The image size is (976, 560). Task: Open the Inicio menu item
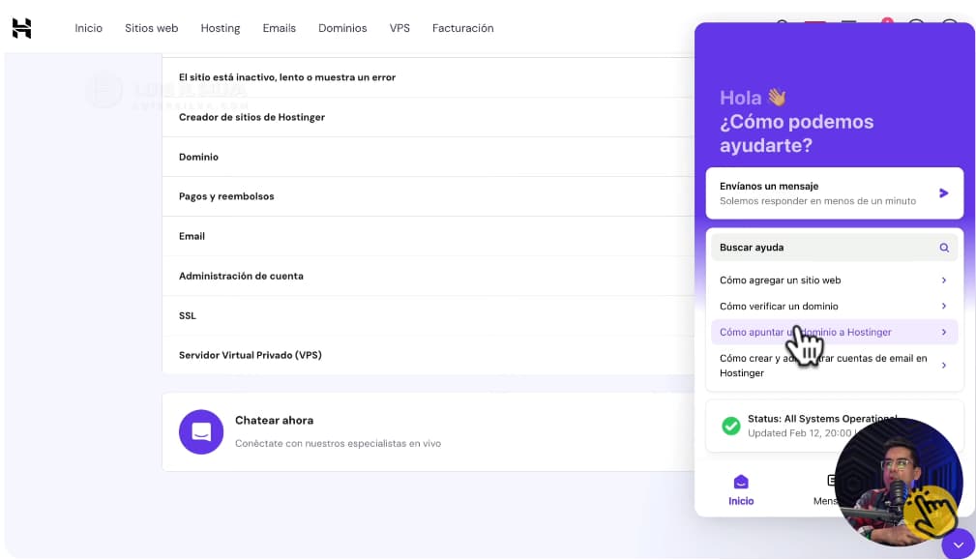point(88,28)
